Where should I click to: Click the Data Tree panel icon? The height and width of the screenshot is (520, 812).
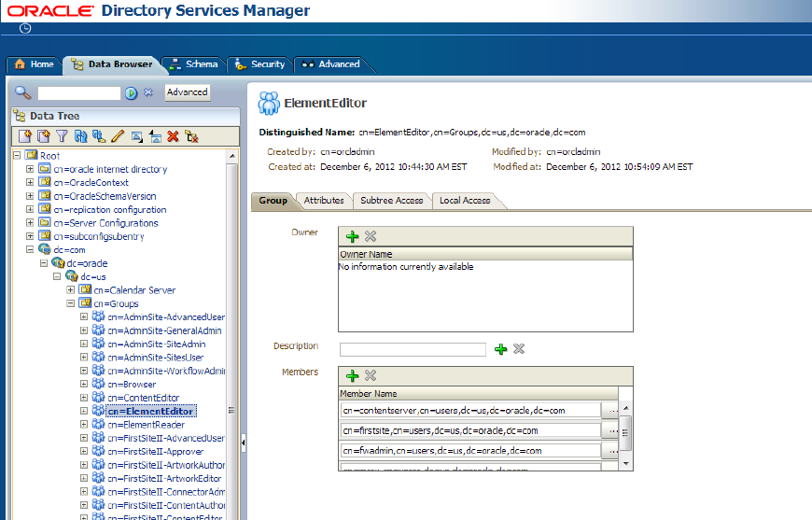[20, 116]
